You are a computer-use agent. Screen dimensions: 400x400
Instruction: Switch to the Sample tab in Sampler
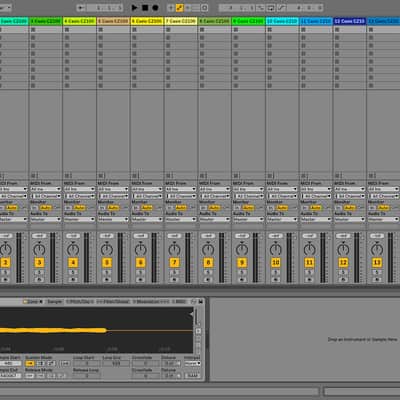[x=54, y=302]
